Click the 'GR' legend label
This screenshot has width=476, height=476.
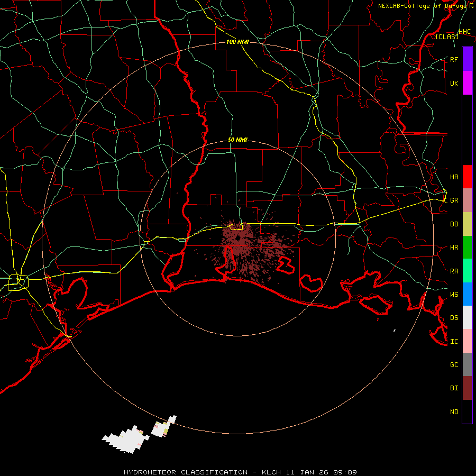click(454, 200)
